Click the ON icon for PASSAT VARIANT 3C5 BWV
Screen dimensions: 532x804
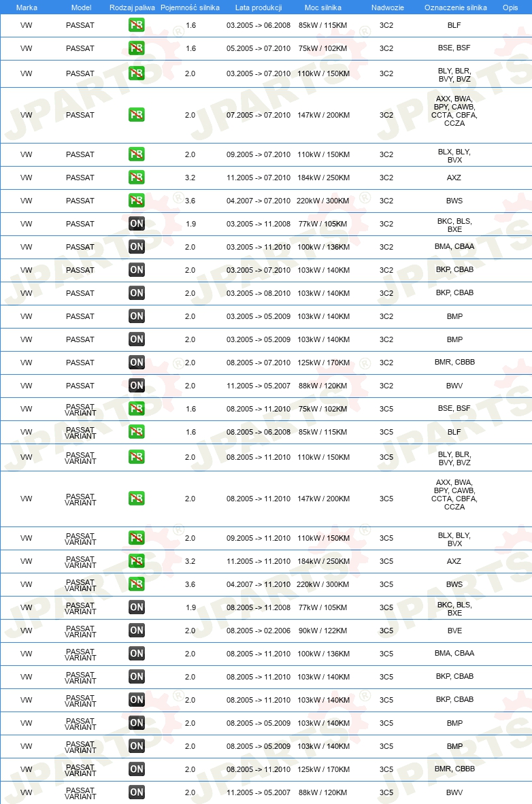coord(137,792)
